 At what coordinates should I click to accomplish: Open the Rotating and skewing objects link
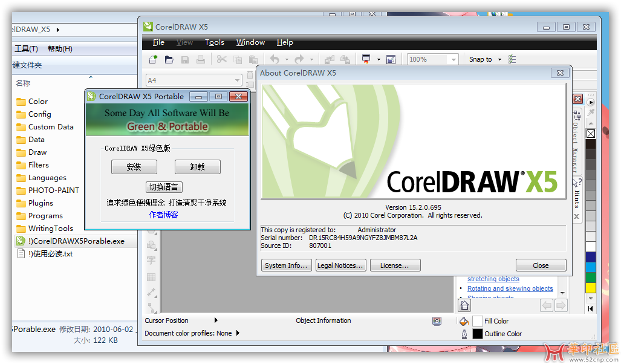coord(510,288)
